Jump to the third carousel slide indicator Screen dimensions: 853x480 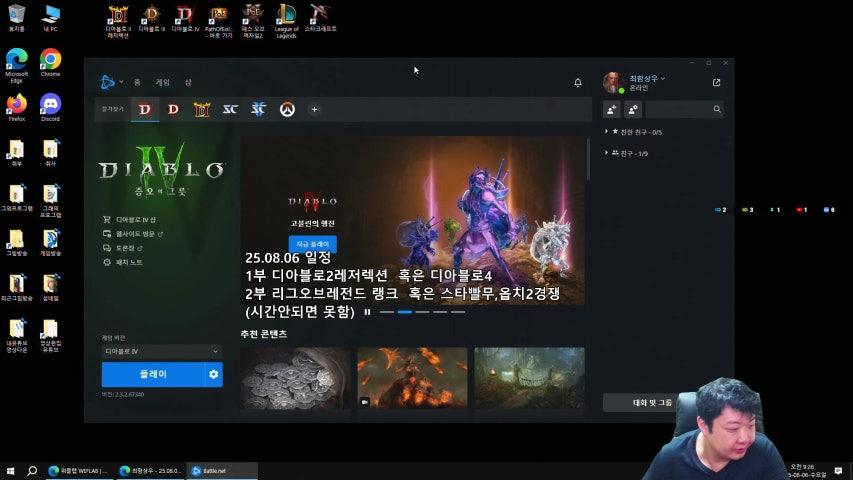423,312
